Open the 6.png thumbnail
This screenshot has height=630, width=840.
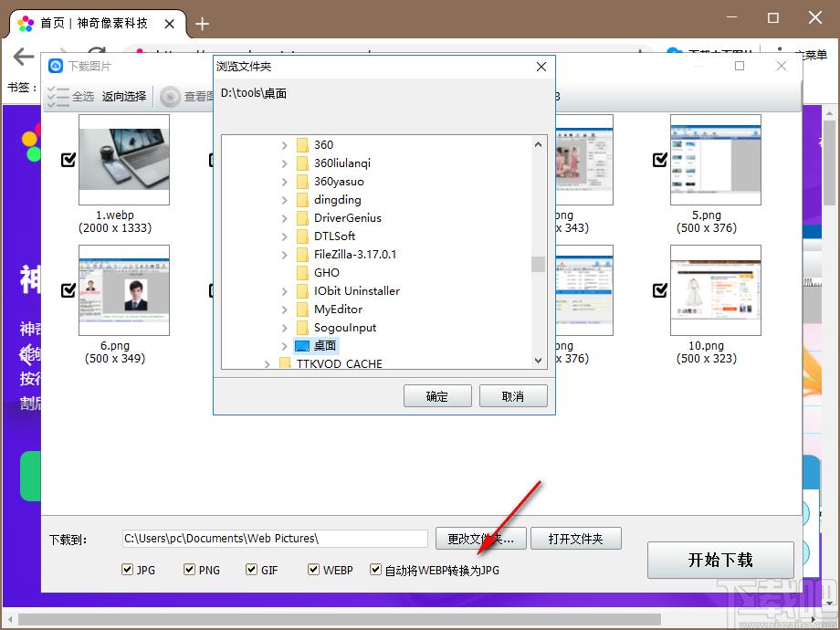[x=124, y=290]
